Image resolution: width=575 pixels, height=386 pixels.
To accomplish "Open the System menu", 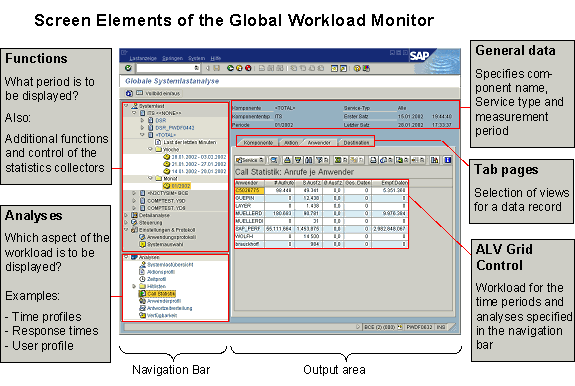I will [197, 58].
